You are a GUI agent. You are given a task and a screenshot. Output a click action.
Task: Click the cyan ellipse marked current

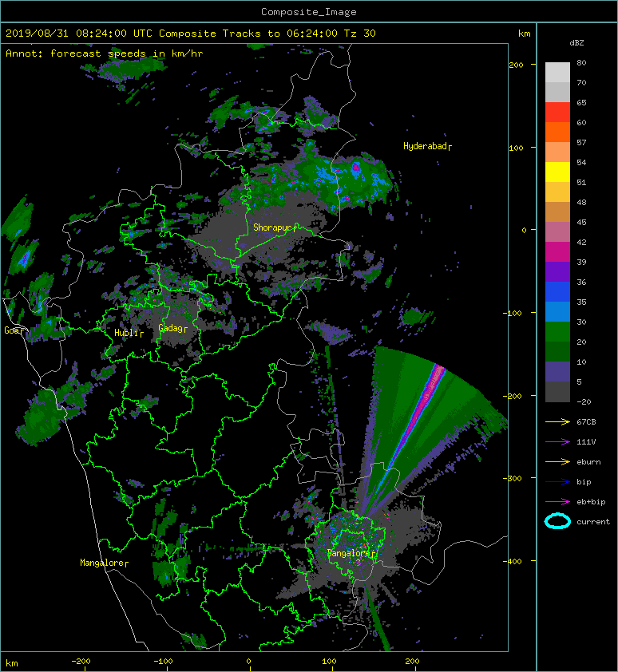[557, 521]
